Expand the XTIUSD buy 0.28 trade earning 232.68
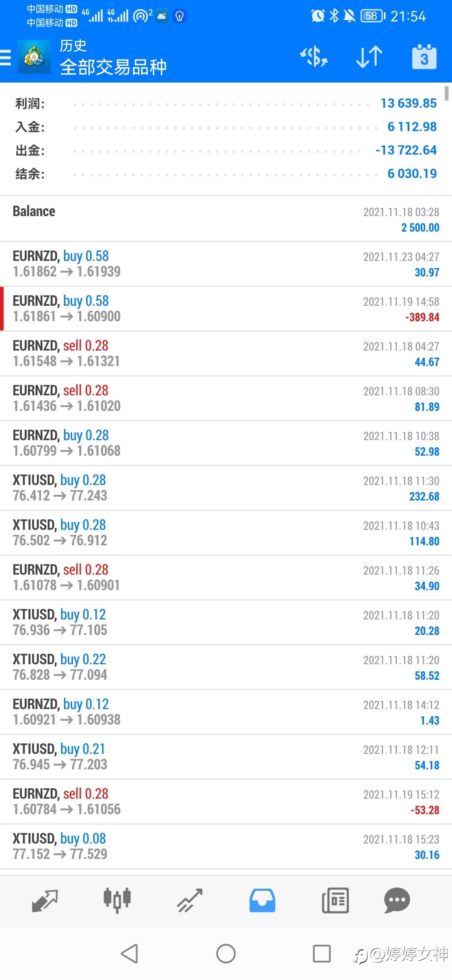452x980 pixels. [x=226, y=488]
